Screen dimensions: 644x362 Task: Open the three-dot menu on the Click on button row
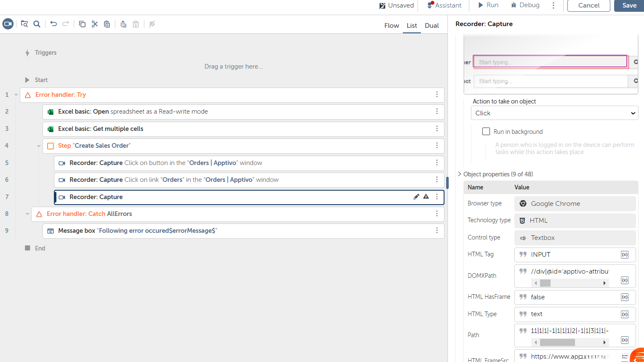coord(437,163)
